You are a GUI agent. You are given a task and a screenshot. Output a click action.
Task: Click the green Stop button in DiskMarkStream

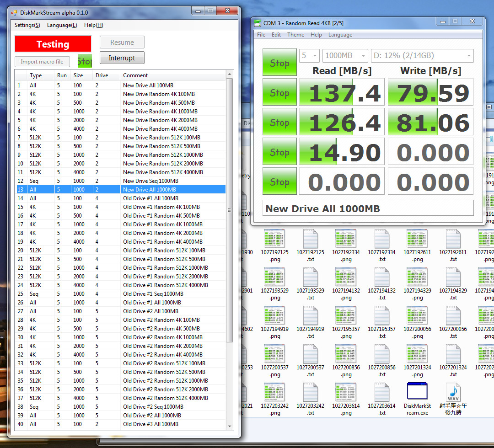pos(85,61)
